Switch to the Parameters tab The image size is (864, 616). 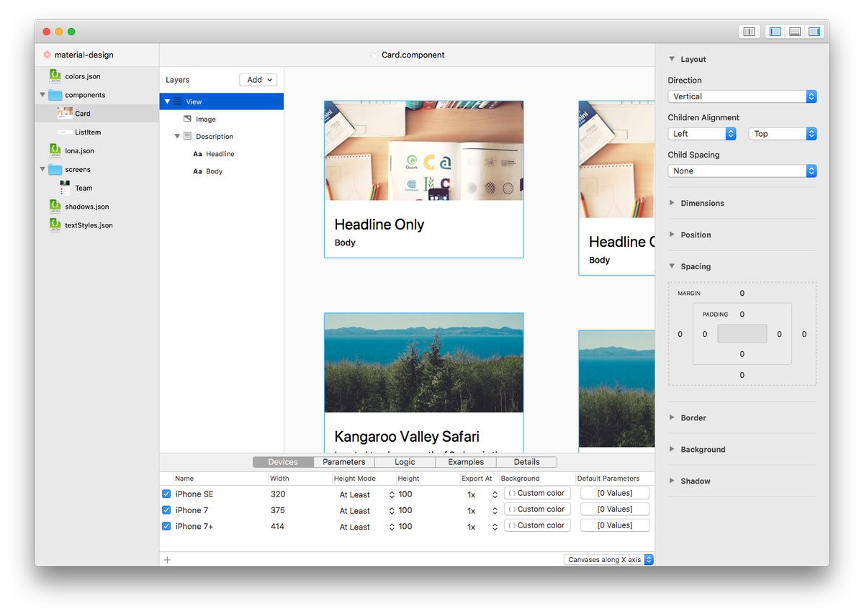point(344,462)
